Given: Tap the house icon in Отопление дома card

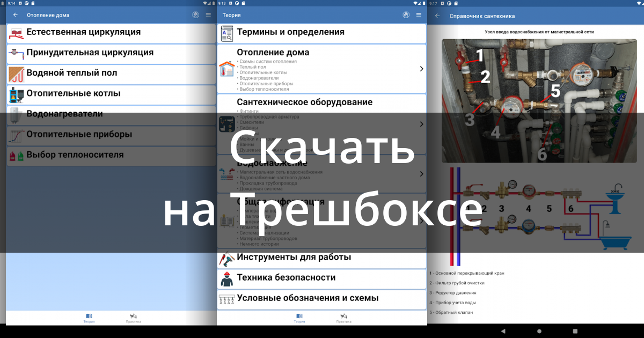Looking at the screenshot, I should coord(226,69).
